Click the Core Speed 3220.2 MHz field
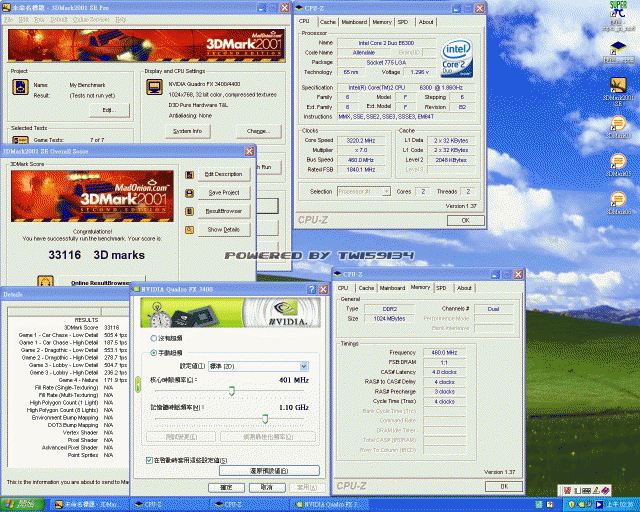Viewport: 640px width, 512px height. (x=361, y=140)
